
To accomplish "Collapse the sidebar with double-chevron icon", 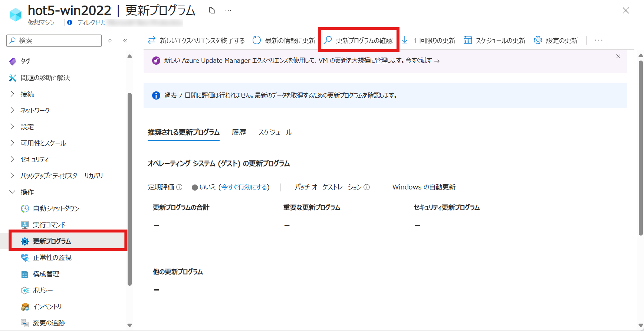I will (125, 40).
